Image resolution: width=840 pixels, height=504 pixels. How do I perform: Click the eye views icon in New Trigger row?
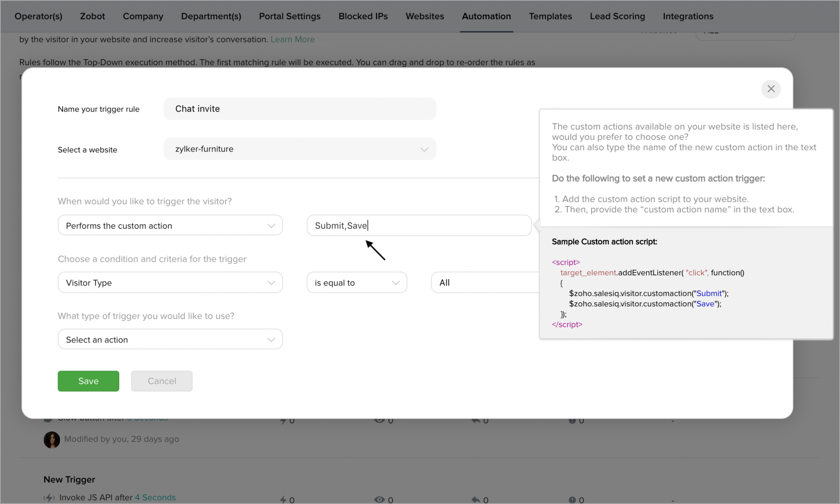tap(379, 499)
